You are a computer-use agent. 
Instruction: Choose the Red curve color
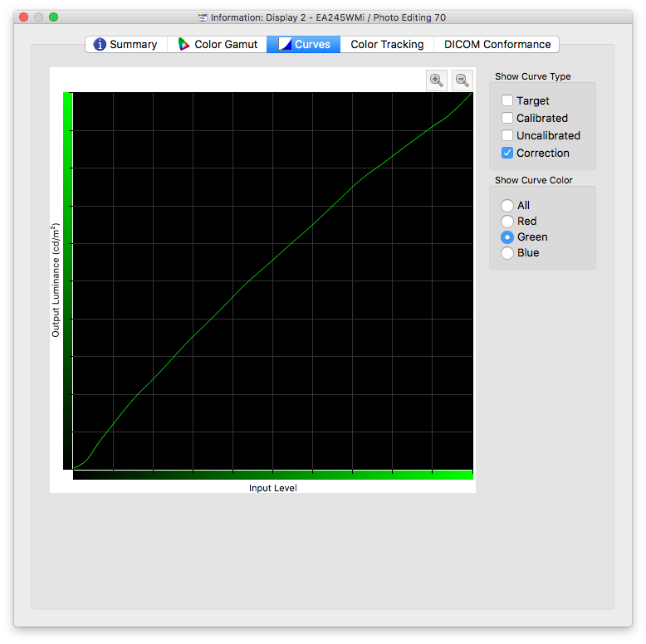(x=507, y=221)
